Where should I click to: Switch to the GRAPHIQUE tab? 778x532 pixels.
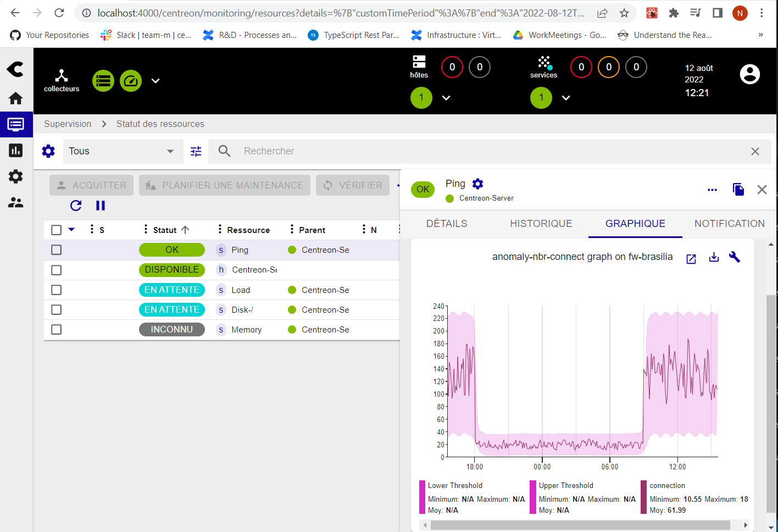tap(635, 224)
